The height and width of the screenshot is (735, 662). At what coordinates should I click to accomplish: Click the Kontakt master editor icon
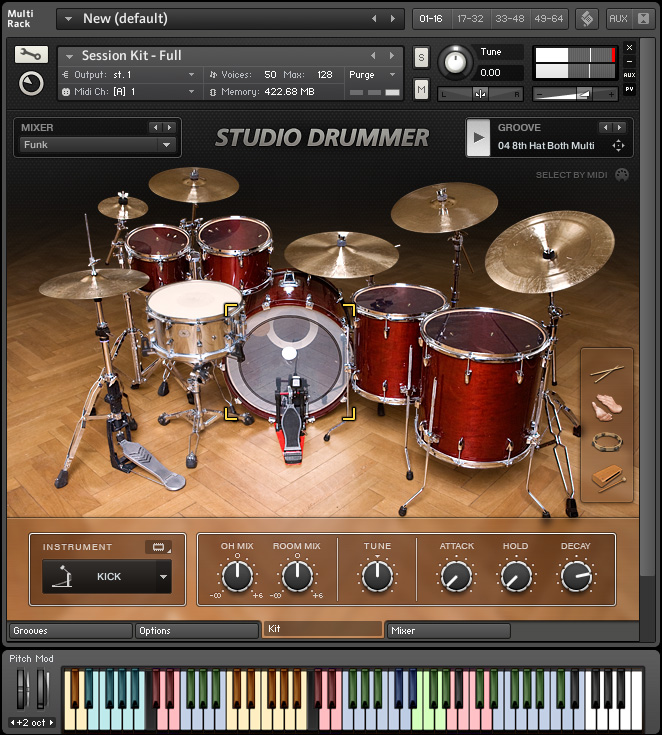[587, 19]
